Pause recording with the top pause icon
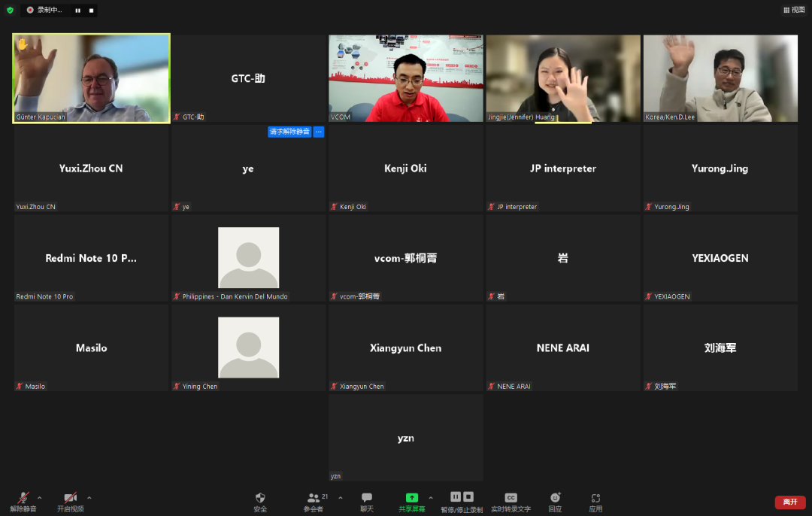Viewport: 812px width, 516px height. (77, 11)
